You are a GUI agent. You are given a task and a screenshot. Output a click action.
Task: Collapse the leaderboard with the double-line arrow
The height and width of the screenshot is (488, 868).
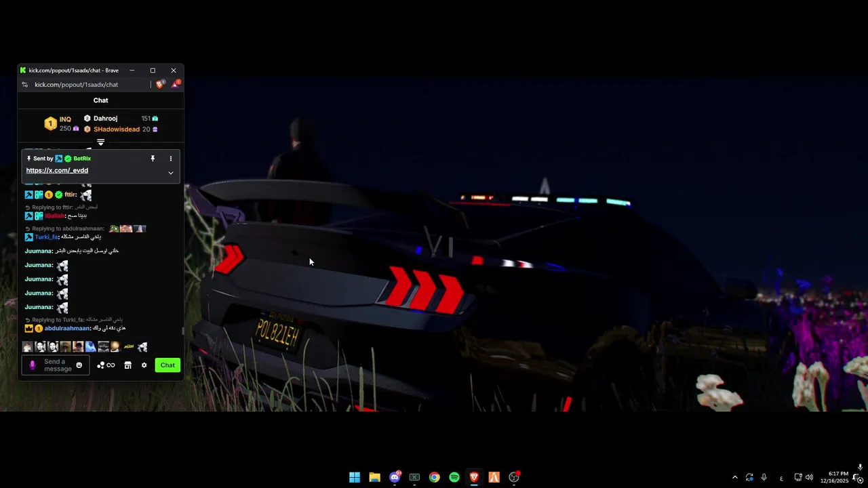click(100, 142)
